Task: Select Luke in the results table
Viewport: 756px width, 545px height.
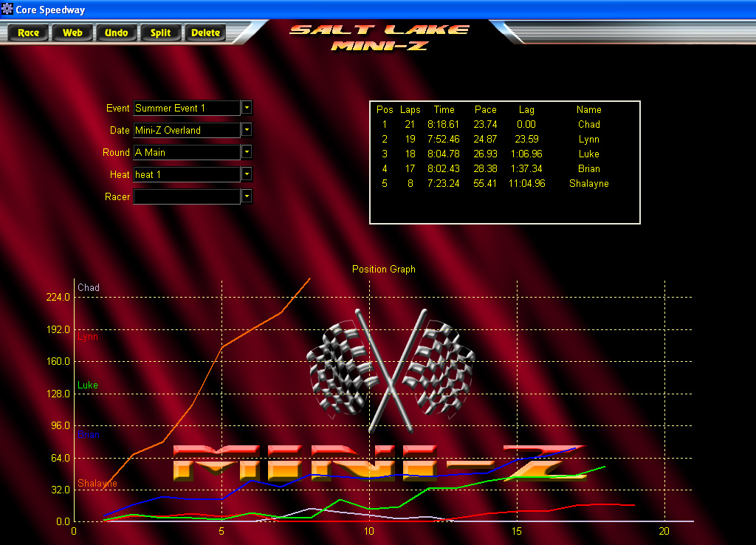Action: click(588, 154)
